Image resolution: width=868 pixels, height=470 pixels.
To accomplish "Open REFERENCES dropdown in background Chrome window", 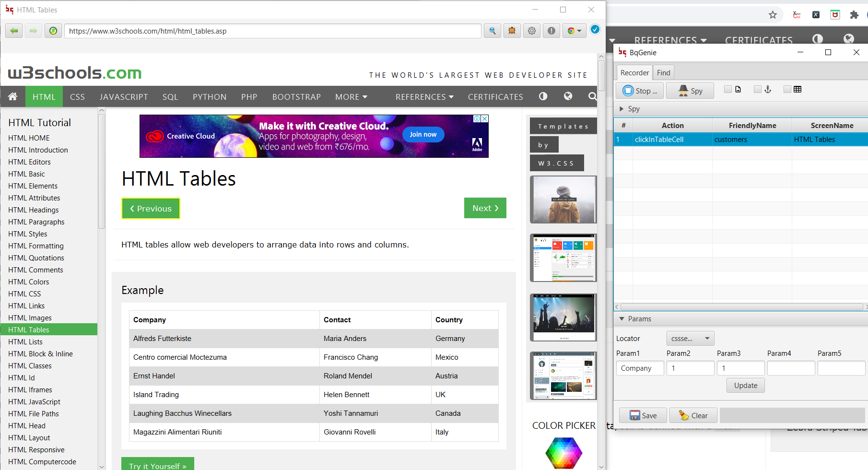I will 670,40.
